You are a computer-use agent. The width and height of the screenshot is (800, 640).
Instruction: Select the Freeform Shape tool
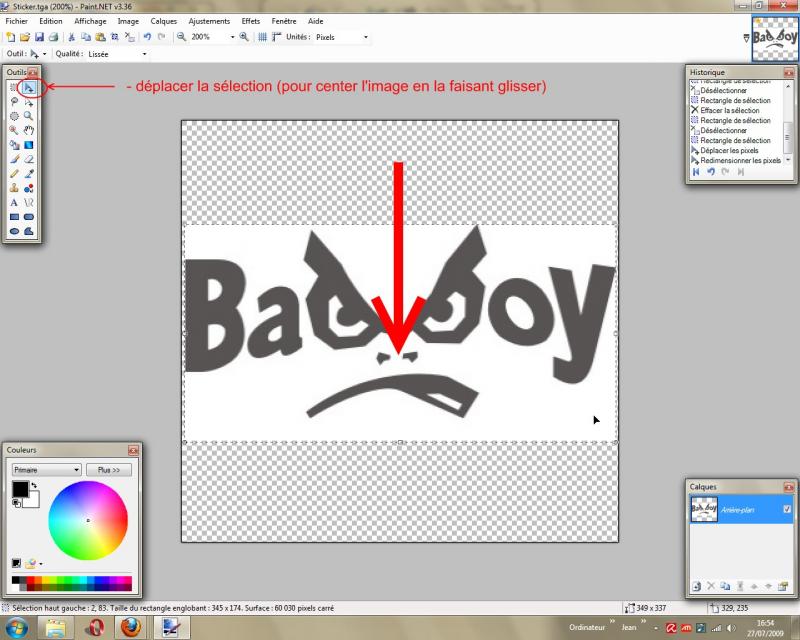[x=29, y=231]
